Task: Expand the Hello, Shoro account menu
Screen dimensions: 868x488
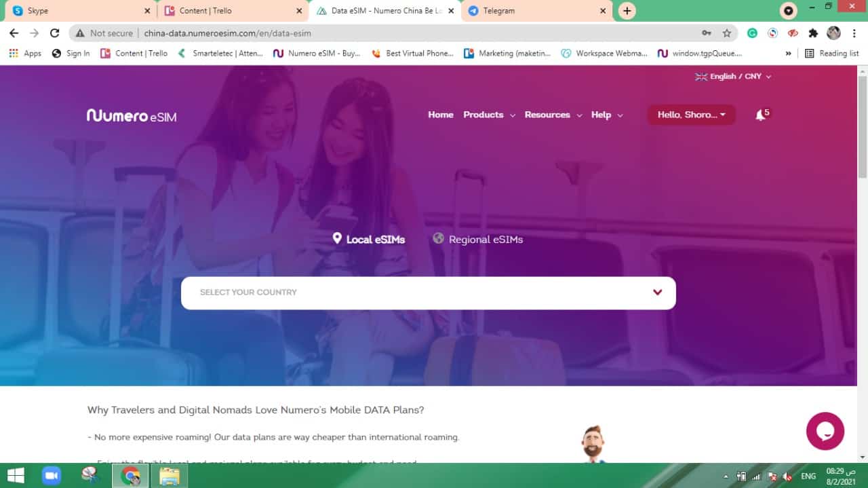Action: pos(691,115)
